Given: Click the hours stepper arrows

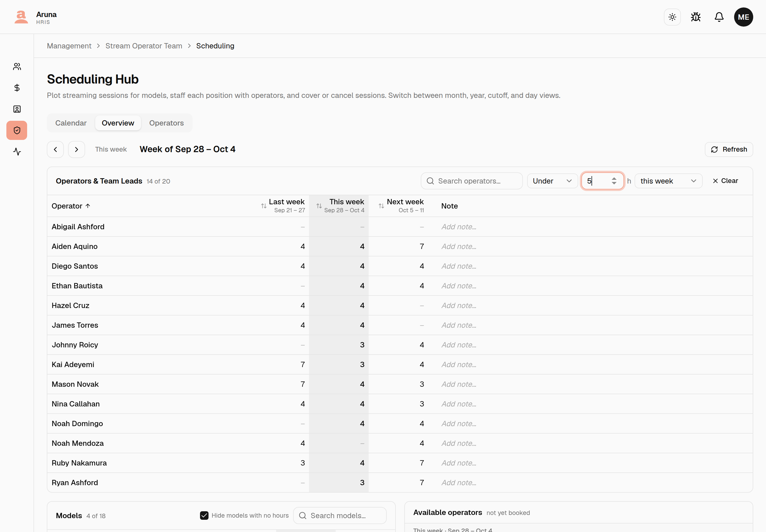Looking at the screenshot, I should point(614,181).
